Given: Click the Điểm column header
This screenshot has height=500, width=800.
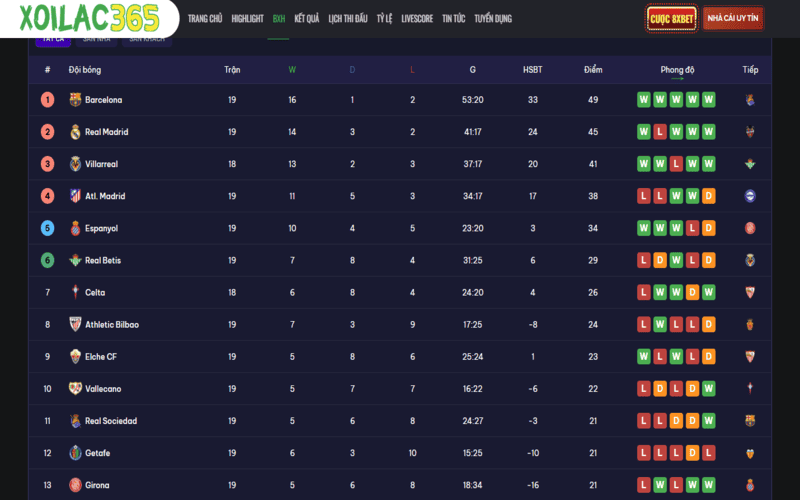Looking at the screenshot, I should click(x=593, y=70).
